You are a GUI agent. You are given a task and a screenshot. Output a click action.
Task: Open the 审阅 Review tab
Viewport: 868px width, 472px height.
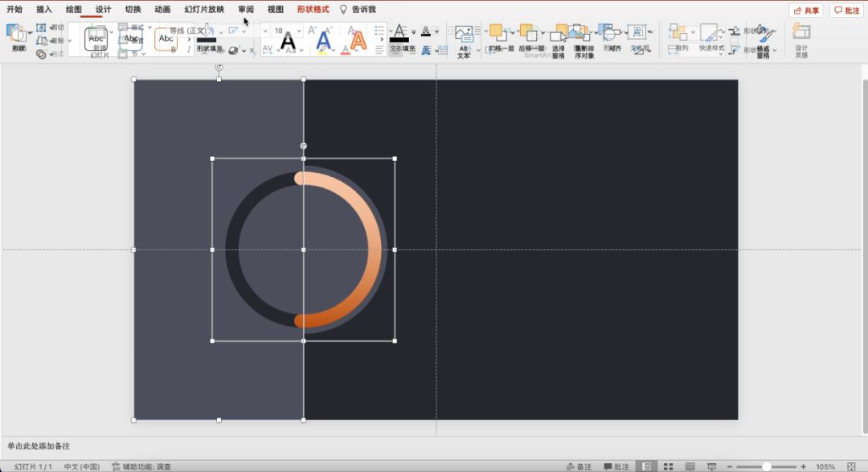tap(246, 10)
